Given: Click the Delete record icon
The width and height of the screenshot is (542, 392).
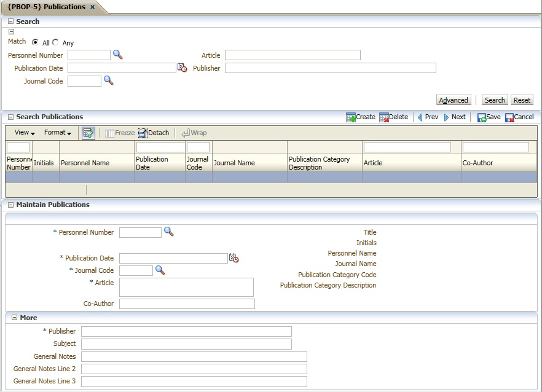Looking at the screenshot, I should (x=384, y=117).
